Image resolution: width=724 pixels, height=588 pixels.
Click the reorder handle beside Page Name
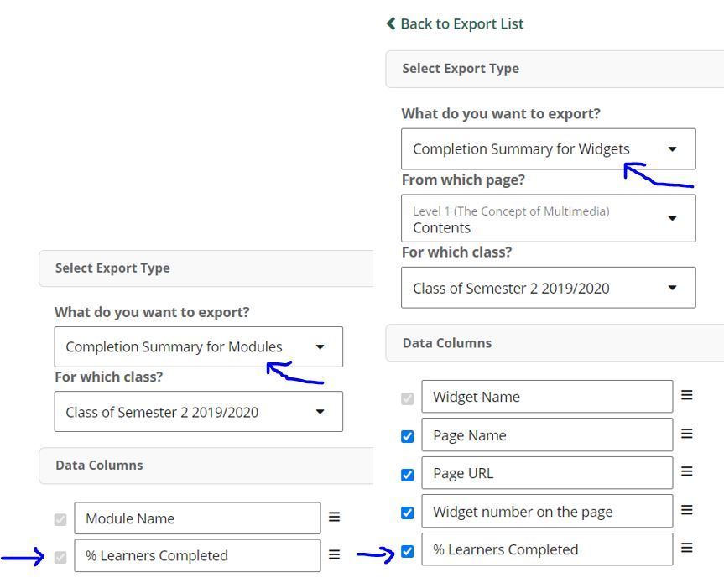686,434
